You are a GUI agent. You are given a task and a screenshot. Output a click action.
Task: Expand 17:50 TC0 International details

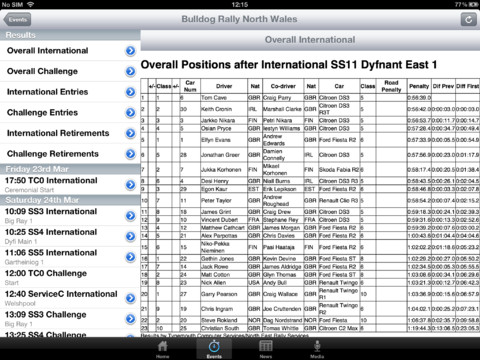(x=131, y=185)
